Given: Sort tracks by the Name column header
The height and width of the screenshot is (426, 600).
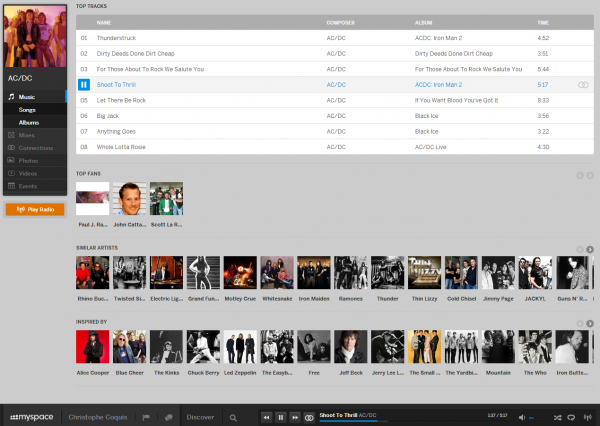Looking at the screenshot, I should 104,23.
